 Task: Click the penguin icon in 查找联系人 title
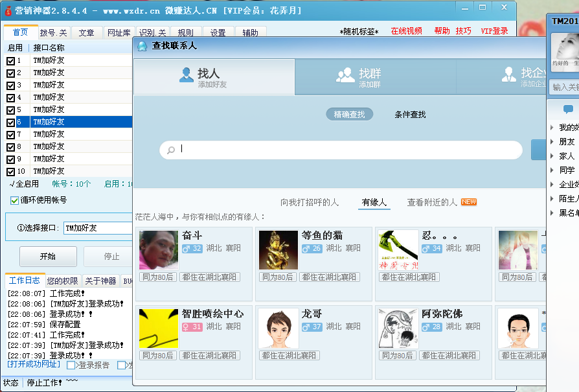(x=142, y=46)
